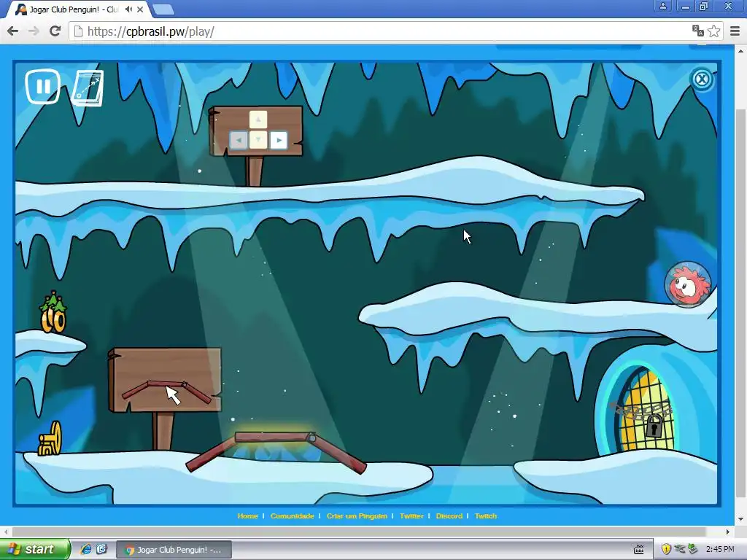
Task: Click the Jogar Club Penguin taskbar button
Action: click(x=174, y=550)
